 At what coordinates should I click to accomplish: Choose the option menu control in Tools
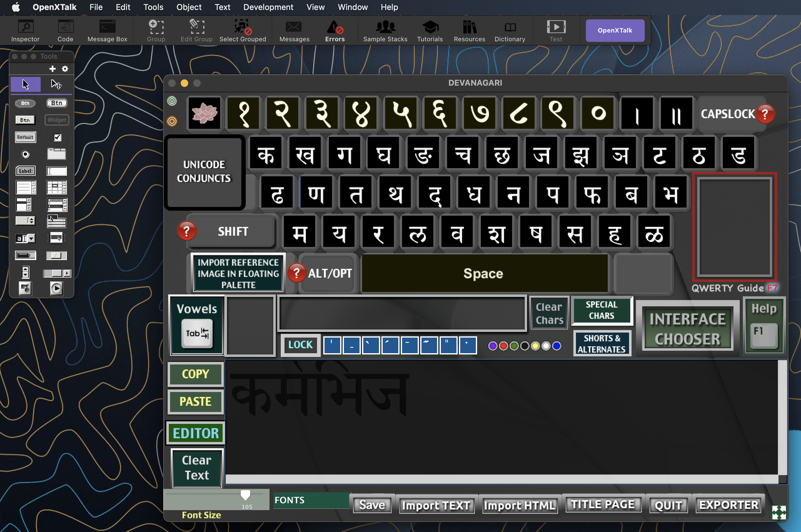click(25, 221)
